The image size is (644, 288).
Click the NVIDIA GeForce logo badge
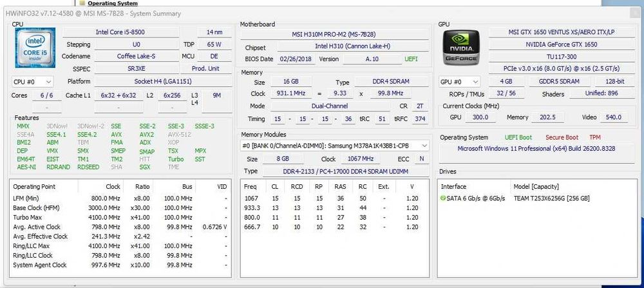(x=460, y=48)
